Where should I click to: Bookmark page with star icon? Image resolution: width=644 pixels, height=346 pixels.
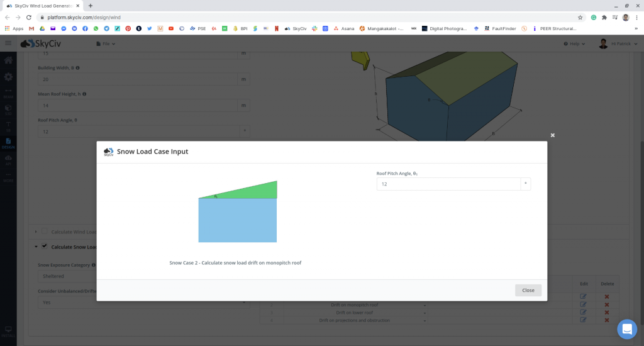point(580,17)
